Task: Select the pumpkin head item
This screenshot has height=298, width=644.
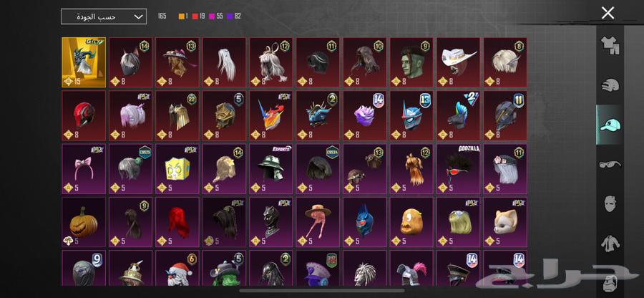Action: pos(84,222)
